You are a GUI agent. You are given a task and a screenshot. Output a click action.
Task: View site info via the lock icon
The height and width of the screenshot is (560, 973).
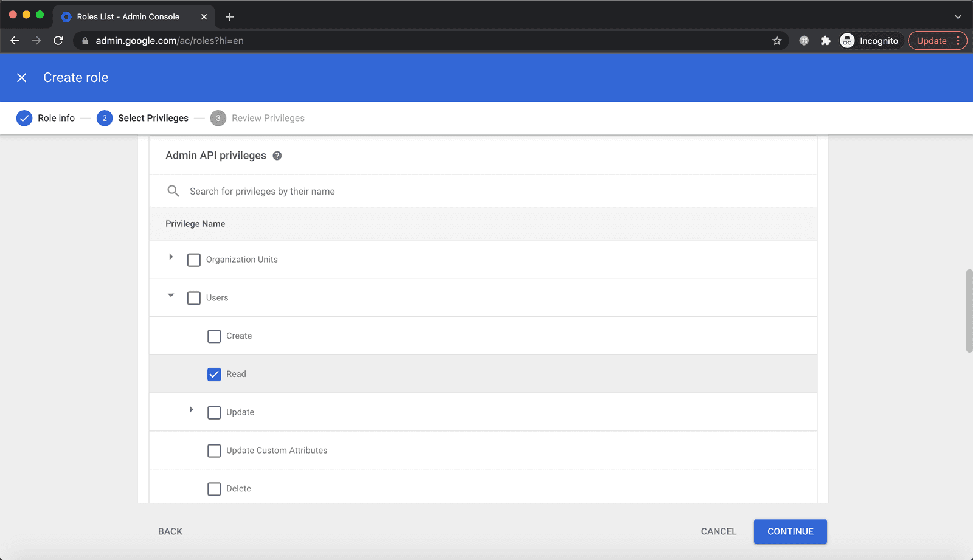click(85, 41)
